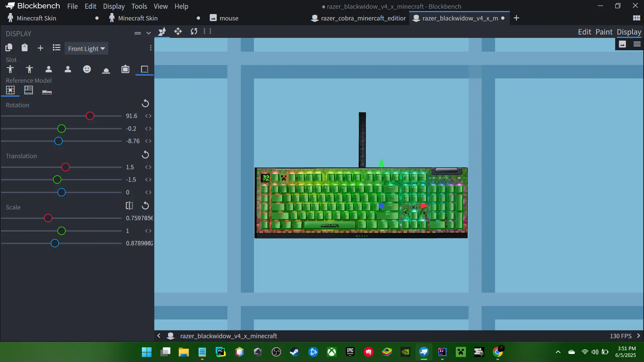
Task: Collapse the DISPLAY panel chevron
Action: (x=149, y=33)
